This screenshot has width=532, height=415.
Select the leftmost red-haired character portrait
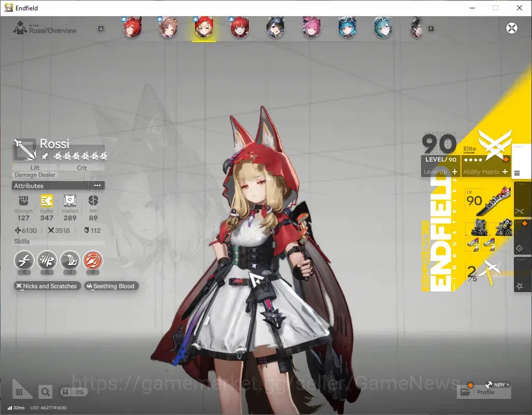pos(132,28)
